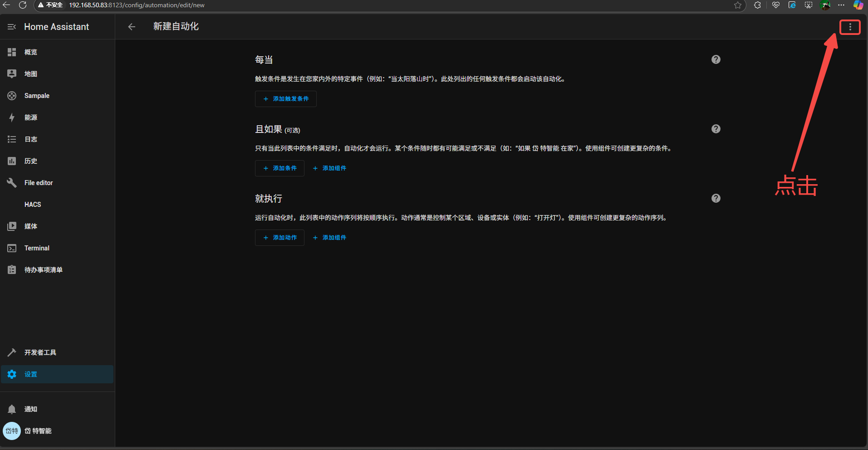Open the 能源 energy panel
Viewport: 868px width, 450px height.
pyautogui.click(x=31, y=117)
